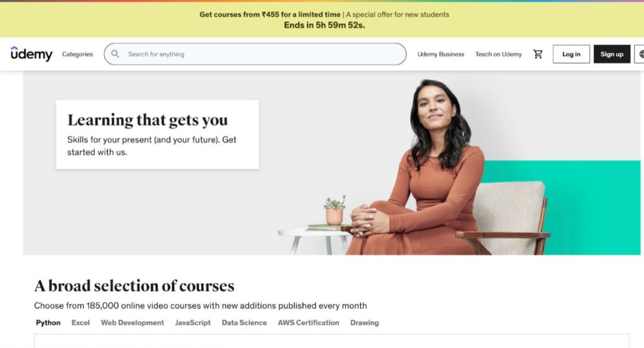The width and height of the screenshot is (644, 348).
Task: Switch to the Drawing tab
Action: (364, 322)
